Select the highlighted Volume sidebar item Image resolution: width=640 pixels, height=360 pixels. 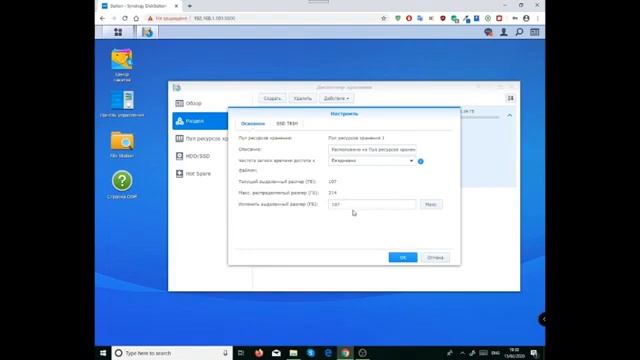pos(200,121)
